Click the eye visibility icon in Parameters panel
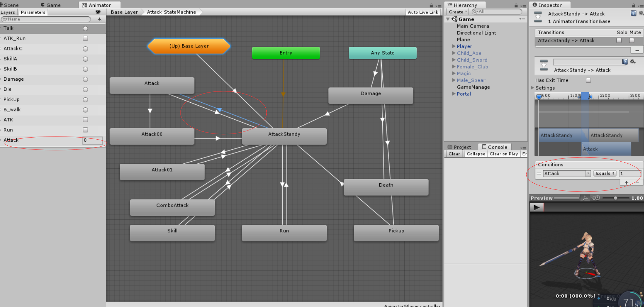The height and width of the screenshot is (307, 644). coord(98,12)
